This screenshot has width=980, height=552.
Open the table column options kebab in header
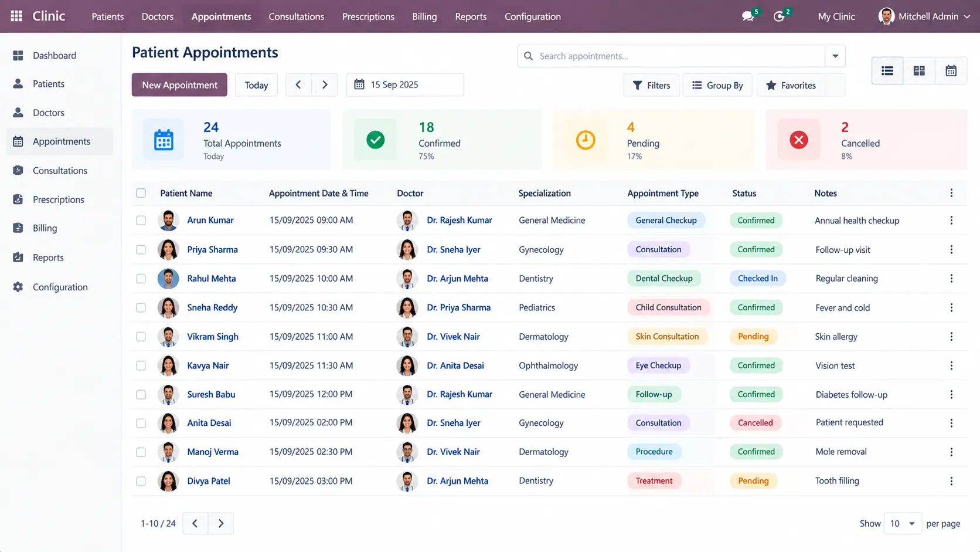951,193
